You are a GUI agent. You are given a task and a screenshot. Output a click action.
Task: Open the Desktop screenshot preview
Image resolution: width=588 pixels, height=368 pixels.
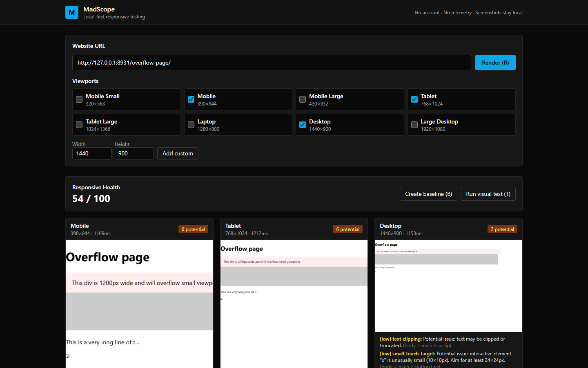point(448,286)
